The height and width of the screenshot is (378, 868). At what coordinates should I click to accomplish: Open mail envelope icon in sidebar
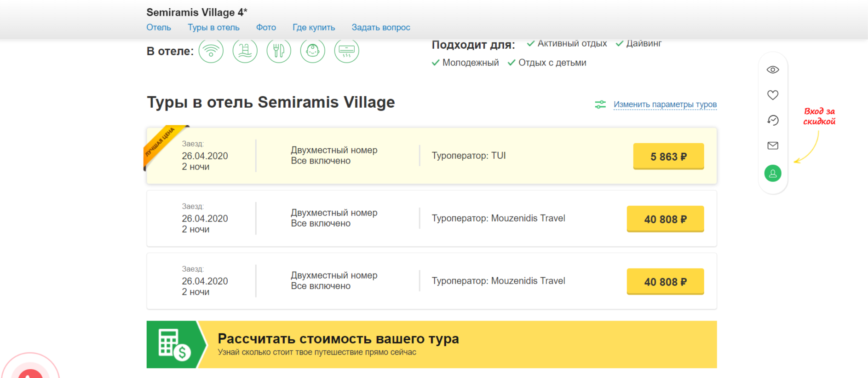[x=773, y=145]
